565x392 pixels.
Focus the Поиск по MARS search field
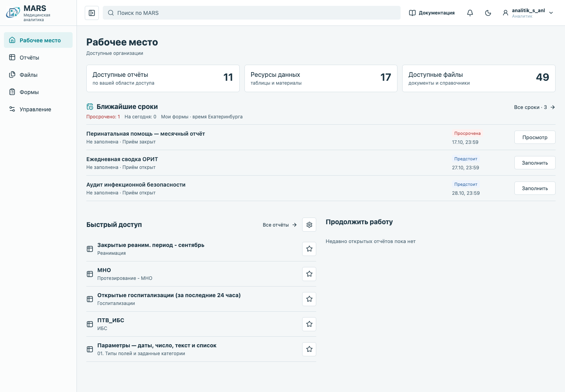point(252,13)
